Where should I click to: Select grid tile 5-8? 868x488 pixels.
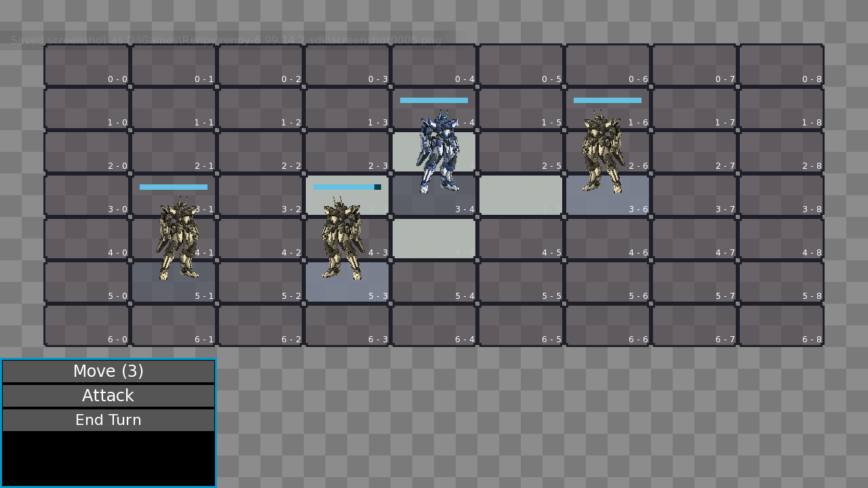(781, 282)
